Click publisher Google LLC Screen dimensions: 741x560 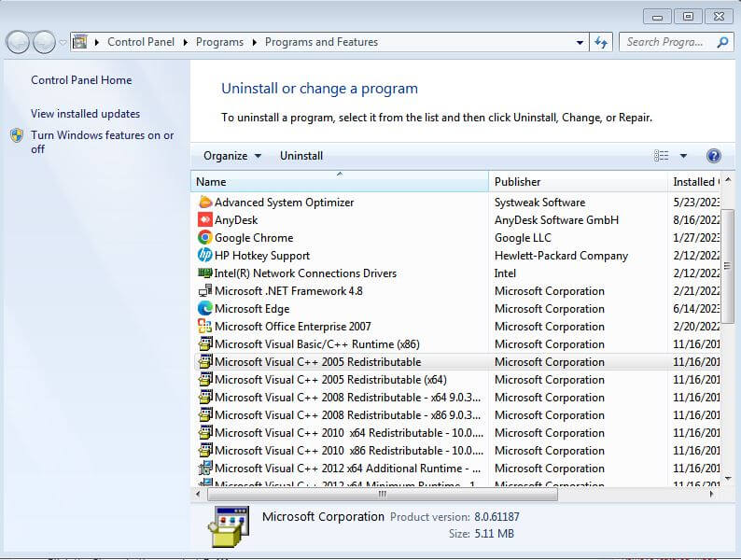(523, 238)
